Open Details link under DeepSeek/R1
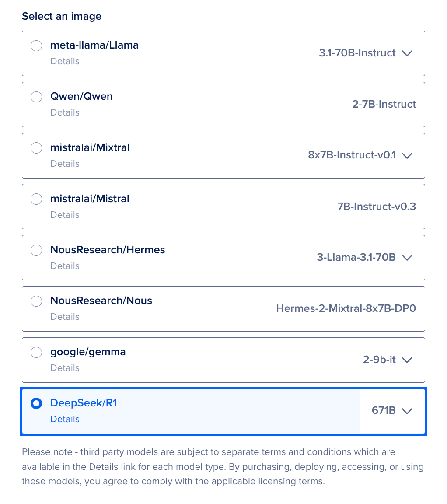 click(x=65, y=419)
